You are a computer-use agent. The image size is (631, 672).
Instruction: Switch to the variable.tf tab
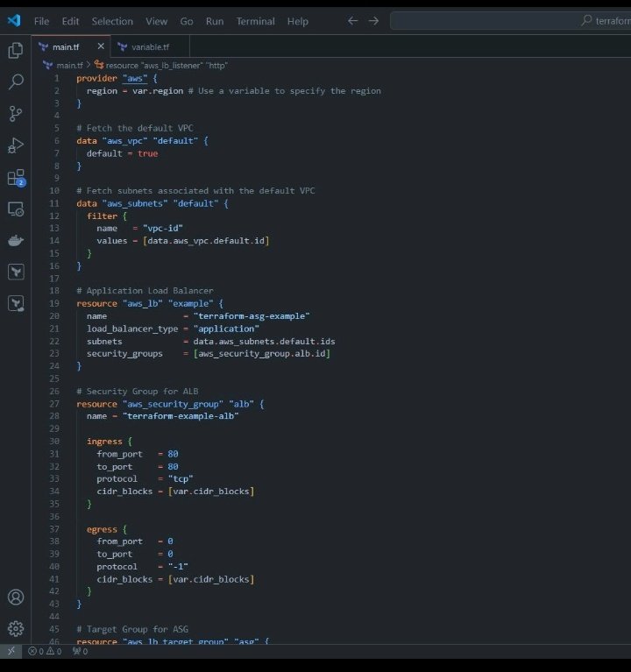click(x=150, y=46)
